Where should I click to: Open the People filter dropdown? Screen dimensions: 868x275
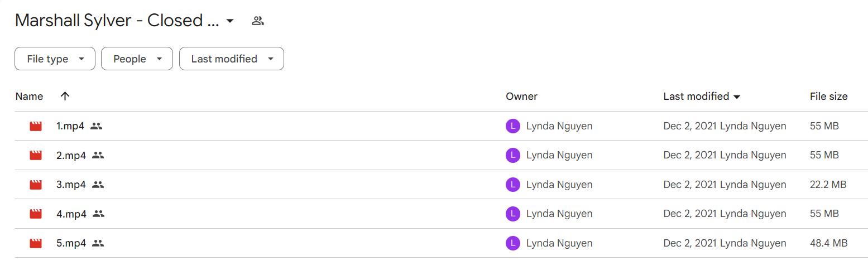click(137, 59)
